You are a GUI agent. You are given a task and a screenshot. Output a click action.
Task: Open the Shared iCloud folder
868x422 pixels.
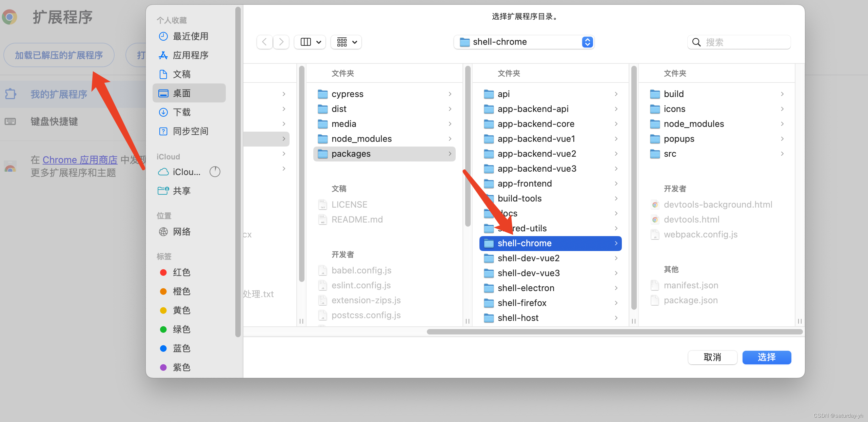(x=181, y=191)
